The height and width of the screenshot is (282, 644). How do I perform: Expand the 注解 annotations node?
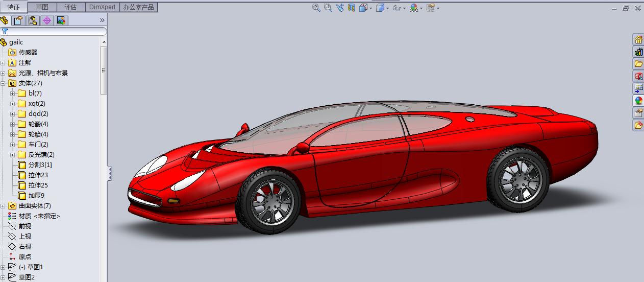3,63
